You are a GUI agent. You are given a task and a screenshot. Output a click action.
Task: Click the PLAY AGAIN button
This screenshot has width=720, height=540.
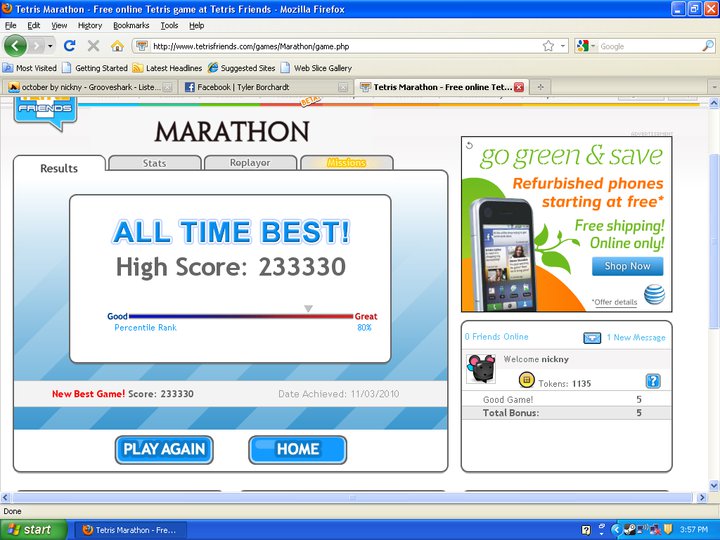(x=164, y=449)
